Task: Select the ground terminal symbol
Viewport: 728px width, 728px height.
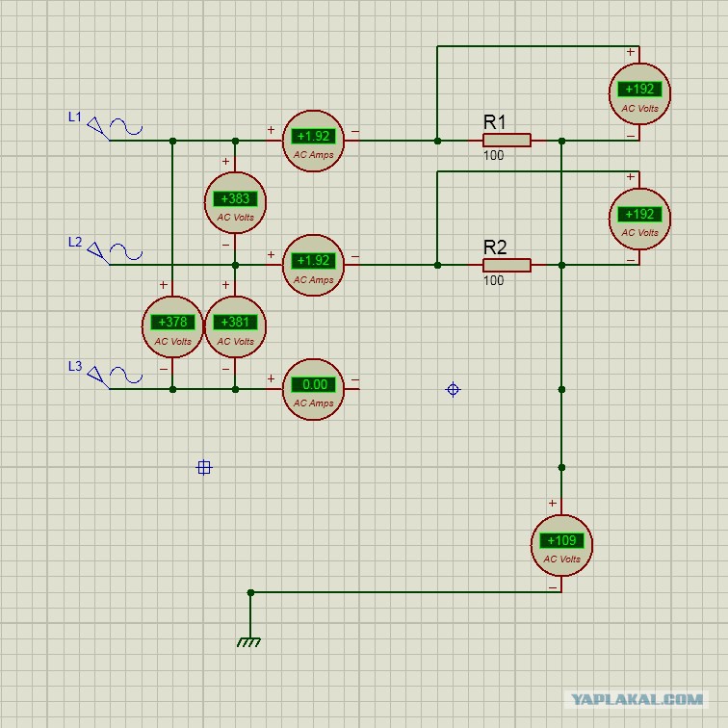Action: 248,642
